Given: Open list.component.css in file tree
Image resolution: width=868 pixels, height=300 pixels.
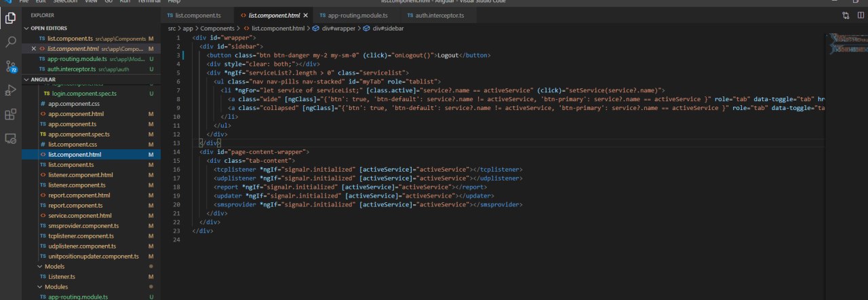Looking at the screenshot, I should coord(92,145).
